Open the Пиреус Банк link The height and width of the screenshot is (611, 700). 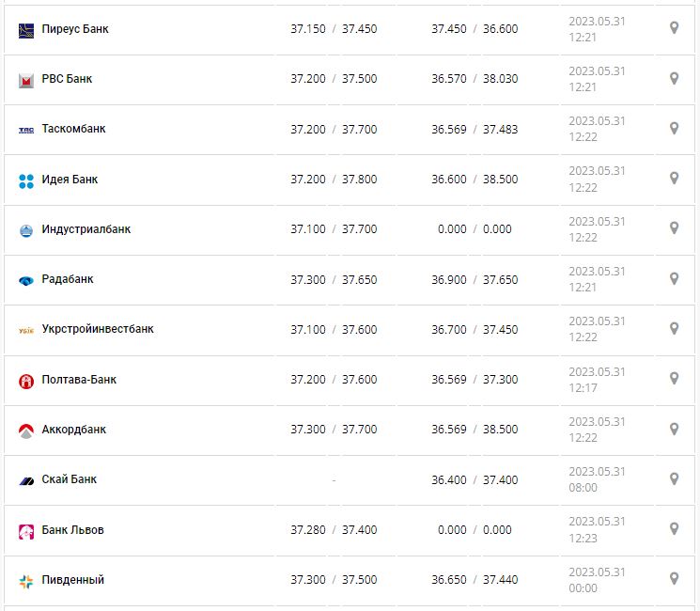click(x=75, y=29)
